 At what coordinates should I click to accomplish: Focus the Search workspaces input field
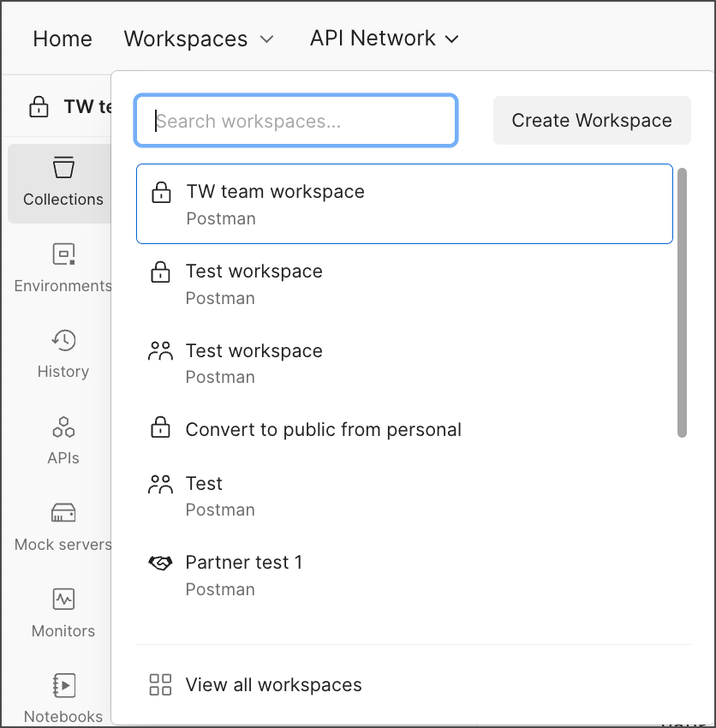[x=295, y=121]
